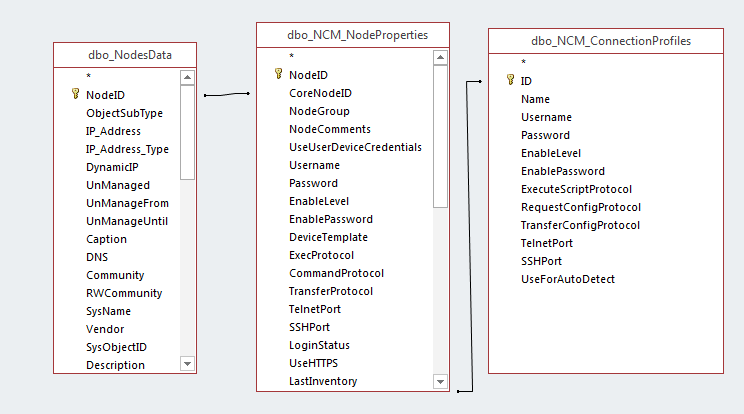Select DynamicIP field in dbo_NodesData

[112, 167]
